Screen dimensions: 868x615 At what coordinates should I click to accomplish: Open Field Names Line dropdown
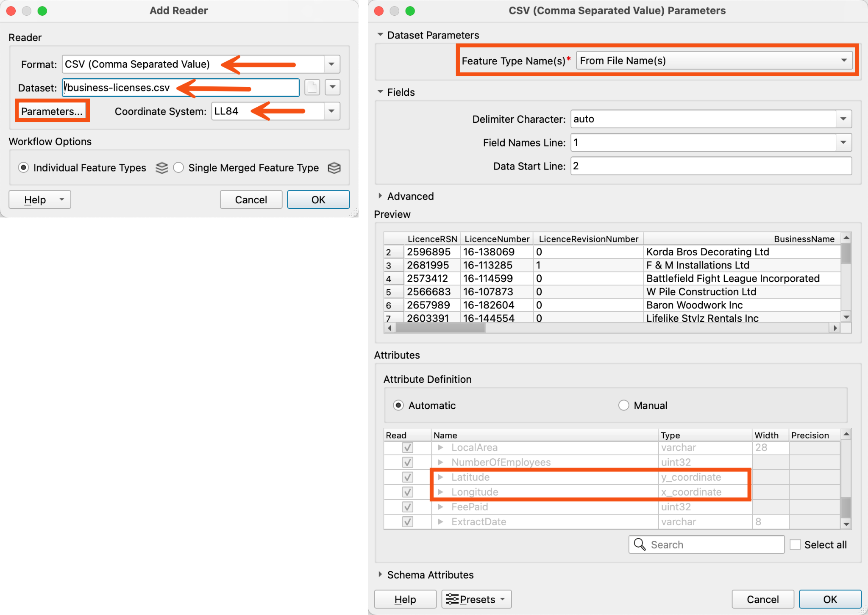(x=843, y=142)
